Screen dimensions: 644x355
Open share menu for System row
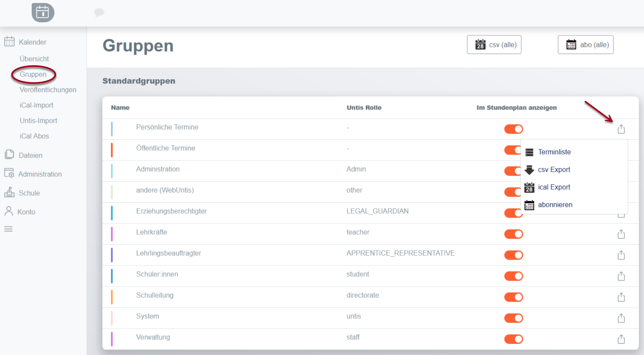[x=621, y=318]
